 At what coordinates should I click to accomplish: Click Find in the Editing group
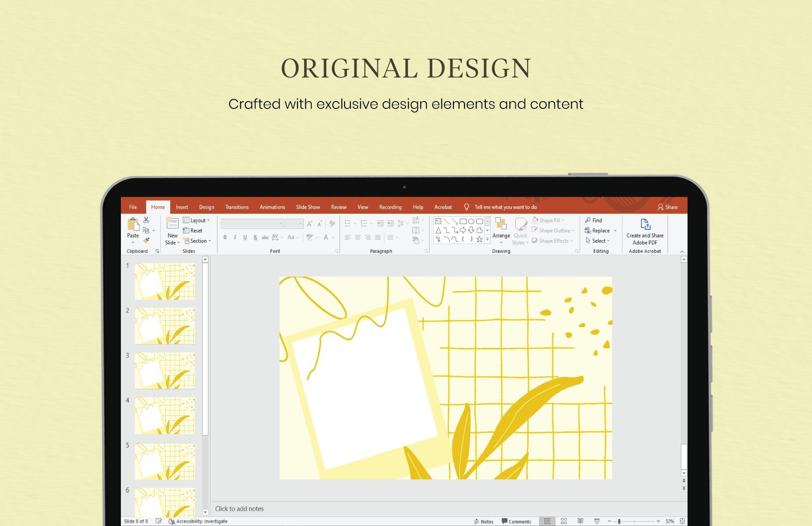tap(594, 221)
